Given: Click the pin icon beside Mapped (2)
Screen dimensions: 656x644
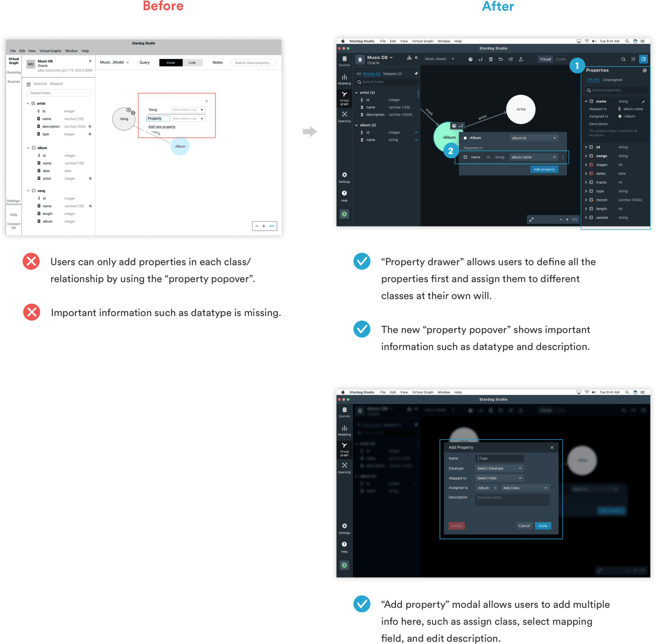Looking at the screenshot, I should [x=416, y=73].
